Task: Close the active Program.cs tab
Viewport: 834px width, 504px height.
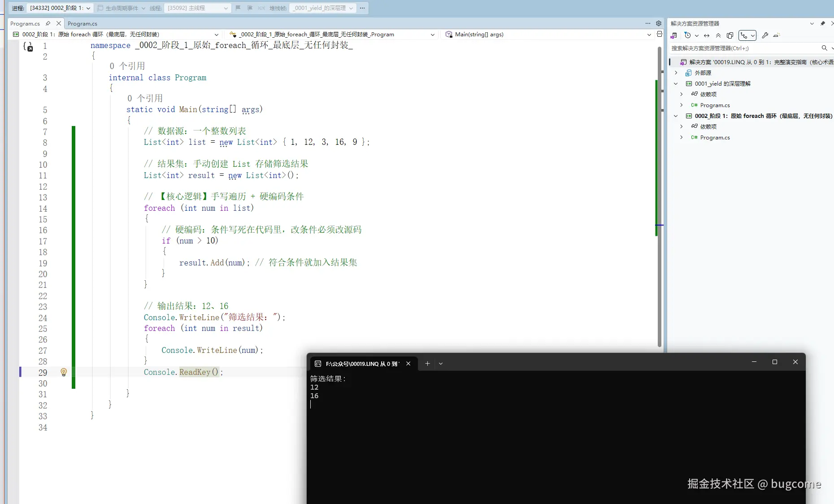Action: [59, 23]
